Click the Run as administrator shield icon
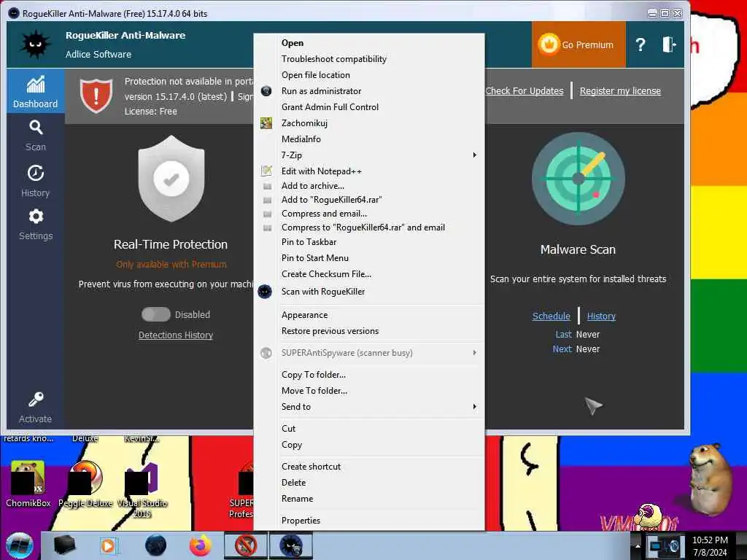Image resolution: width=747 pixels, height=560 pixels. (266, 90)
